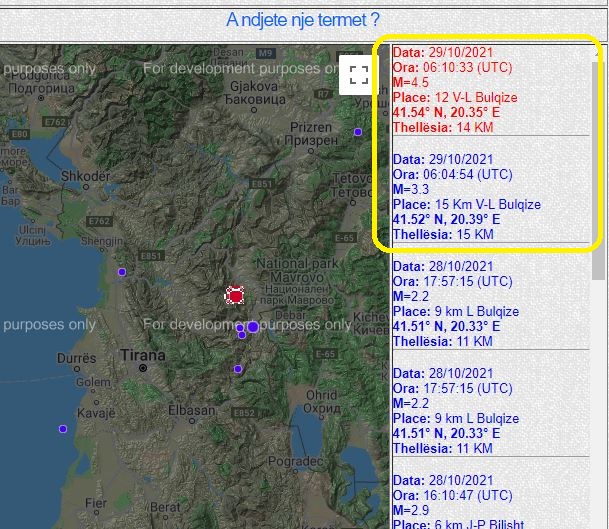This screenshot has width=609, height=529.
Task: Click the red earthquake epicenter marker
Action: coord(235,295)
